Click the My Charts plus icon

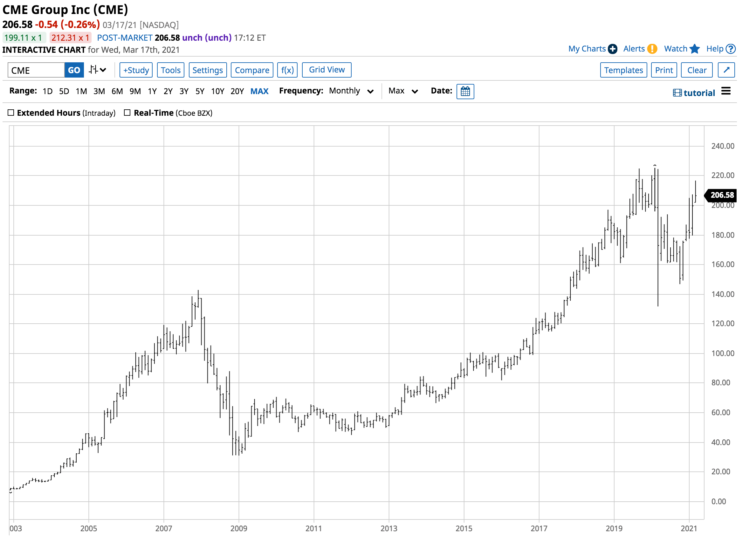click(x=612, y=49)
